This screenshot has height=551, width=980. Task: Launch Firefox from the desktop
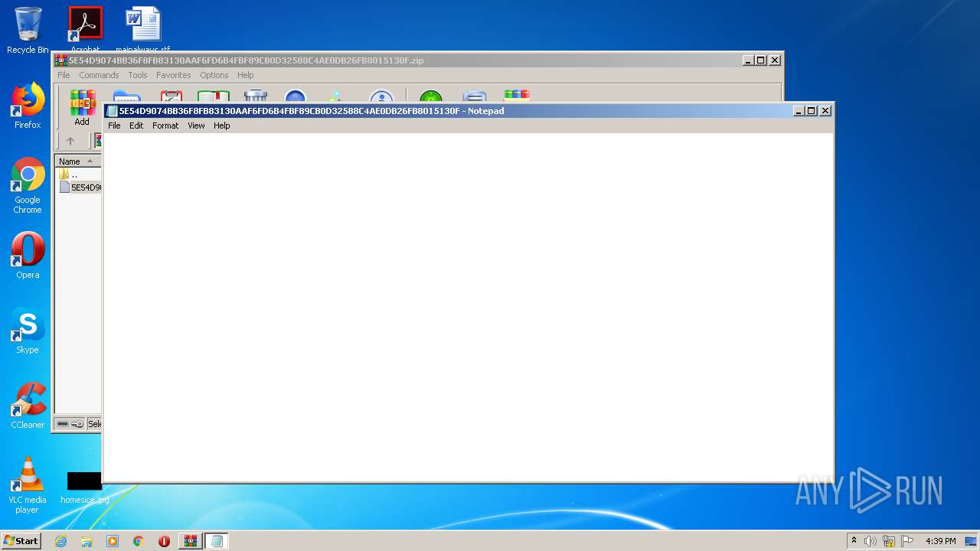(28, 106)
